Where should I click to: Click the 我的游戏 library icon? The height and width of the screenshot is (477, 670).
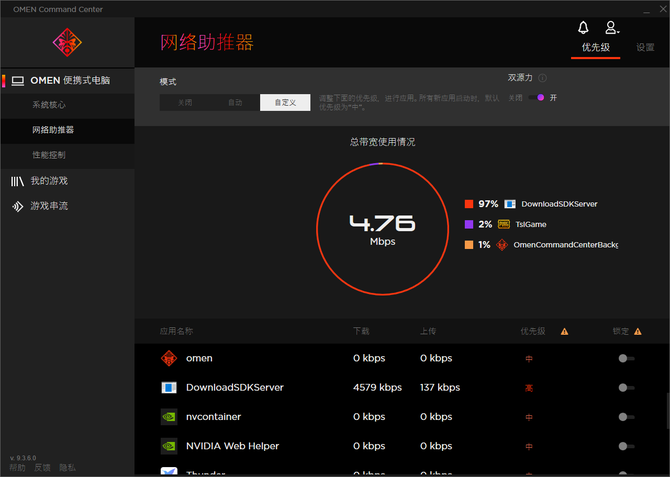click(17, 181)
